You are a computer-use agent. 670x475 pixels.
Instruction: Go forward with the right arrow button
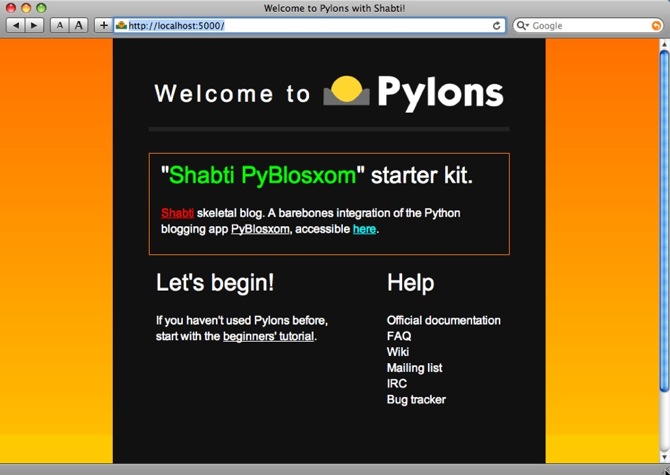(34, 26)
